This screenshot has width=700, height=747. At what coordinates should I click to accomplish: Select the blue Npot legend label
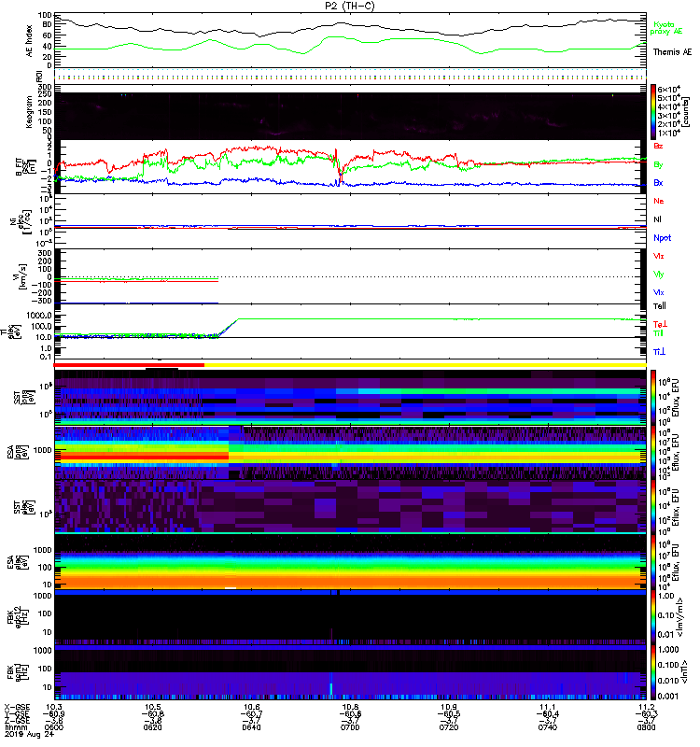click(x=662, y=238)
